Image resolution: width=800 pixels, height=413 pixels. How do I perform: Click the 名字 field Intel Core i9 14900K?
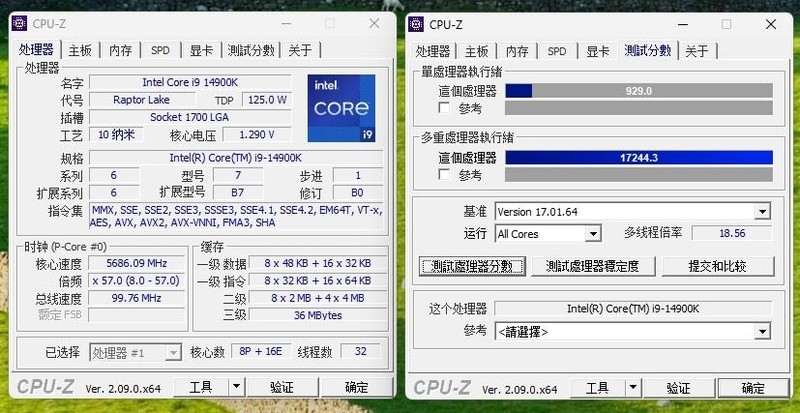pyautogui.click(x=190, y=82)
